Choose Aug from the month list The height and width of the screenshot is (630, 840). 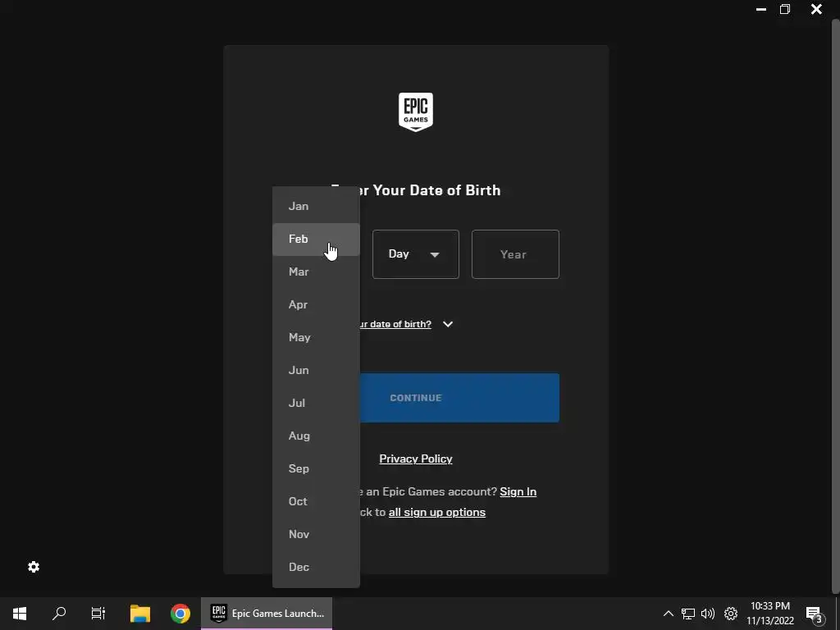(316, 436)
